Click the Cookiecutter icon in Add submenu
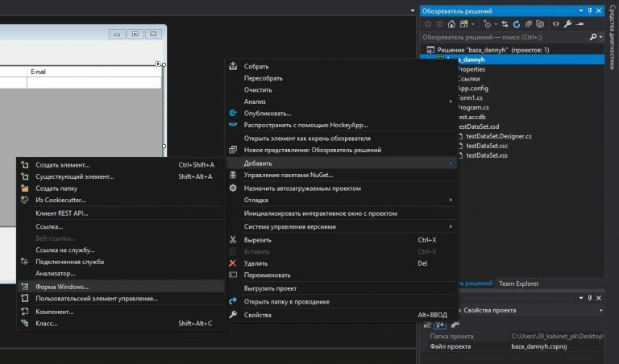Viewport: 619px width, 364px height. [24, 200]
